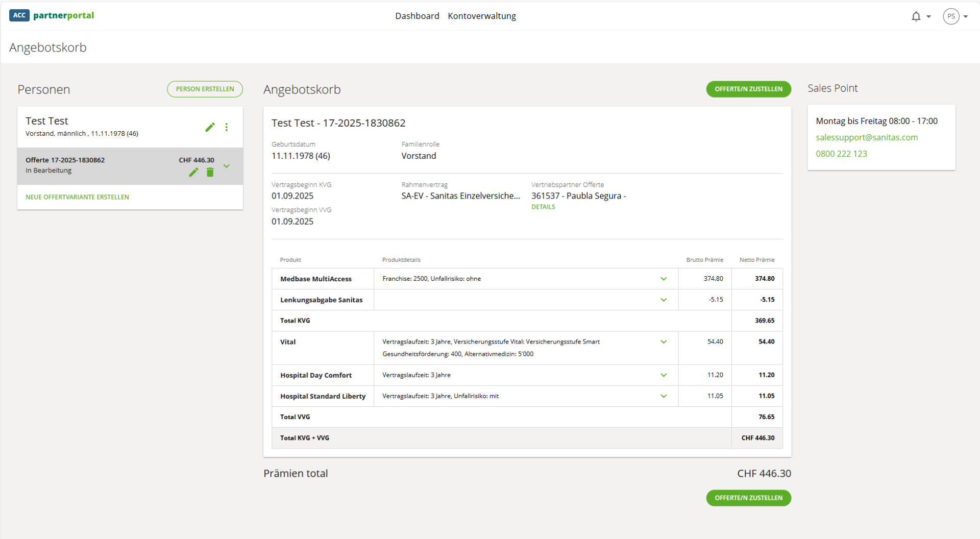Click Montag bis Freitag opening hours text
Viewport: 980px width, 539px height.
pyautogui.click(x=876, y=121)
